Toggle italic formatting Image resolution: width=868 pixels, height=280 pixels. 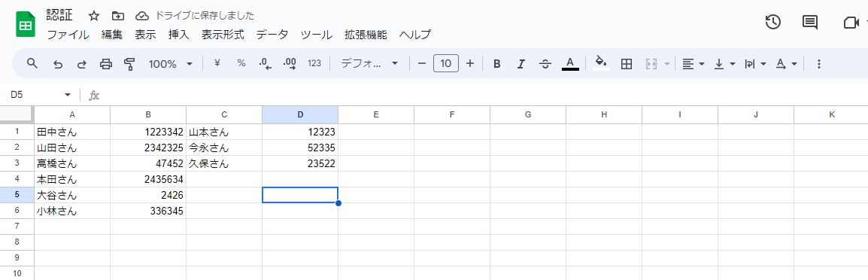click(x=521, y=64)
